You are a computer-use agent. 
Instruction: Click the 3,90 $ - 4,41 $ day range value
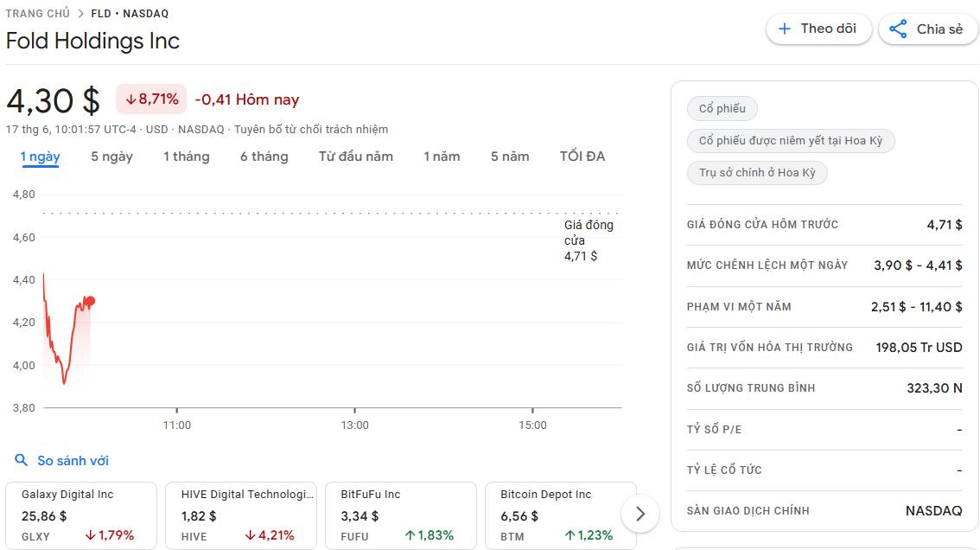pyautogui.click(x=918, y=265)
